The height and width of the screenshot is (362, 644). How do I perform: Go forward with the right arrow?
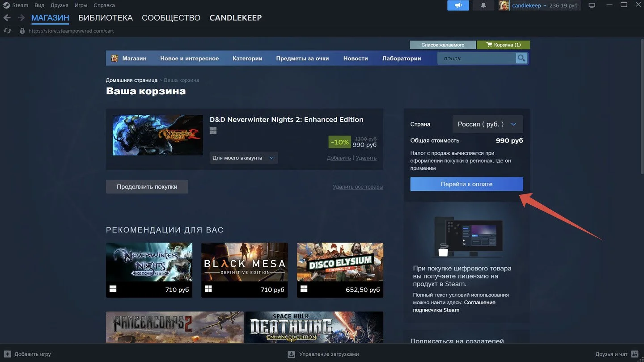[x=21, y=18]
